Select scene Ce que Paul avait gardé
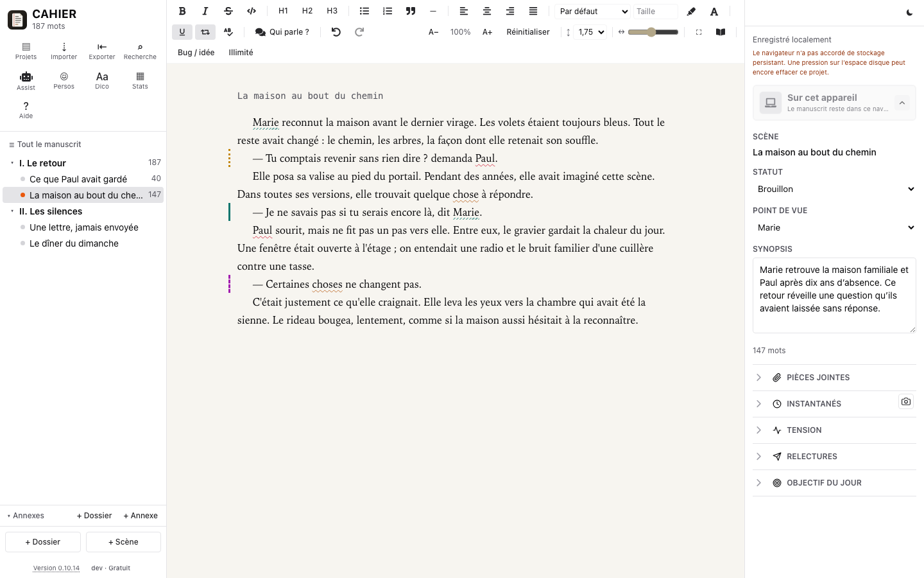Image resolution: width=924 pixels, height=578 pixels. coord(83,179)
